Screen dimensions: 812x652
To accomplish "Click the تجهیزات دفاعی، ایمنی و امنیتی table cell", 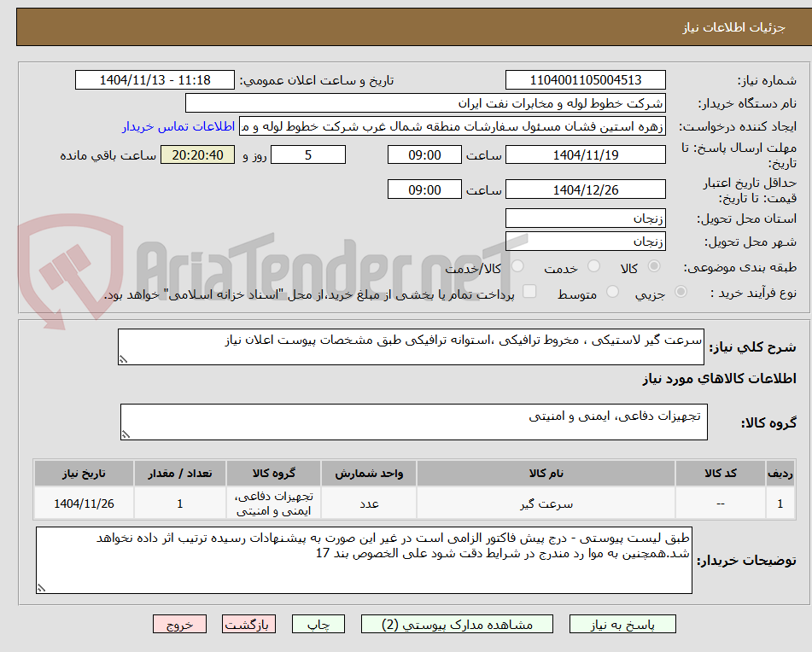I will tap(273, 504).
